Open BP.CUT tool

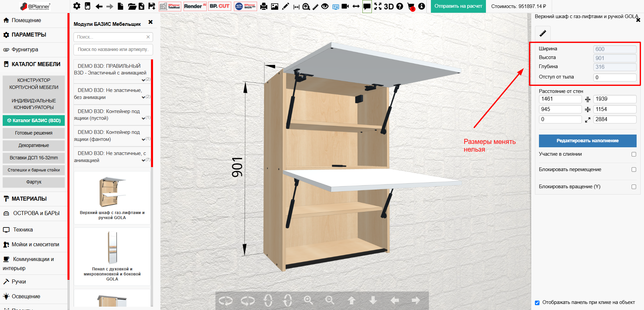click(x=220, y=6)
